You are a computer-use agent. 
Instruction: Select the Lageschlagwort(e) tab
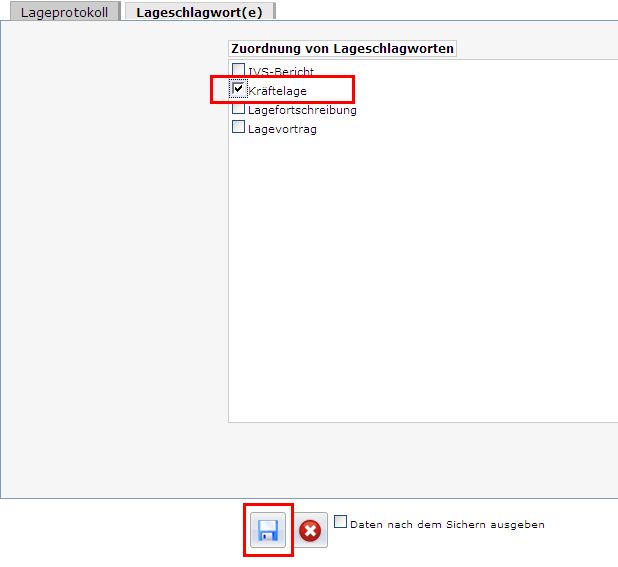pyautogui.click(x=199, y=12)
